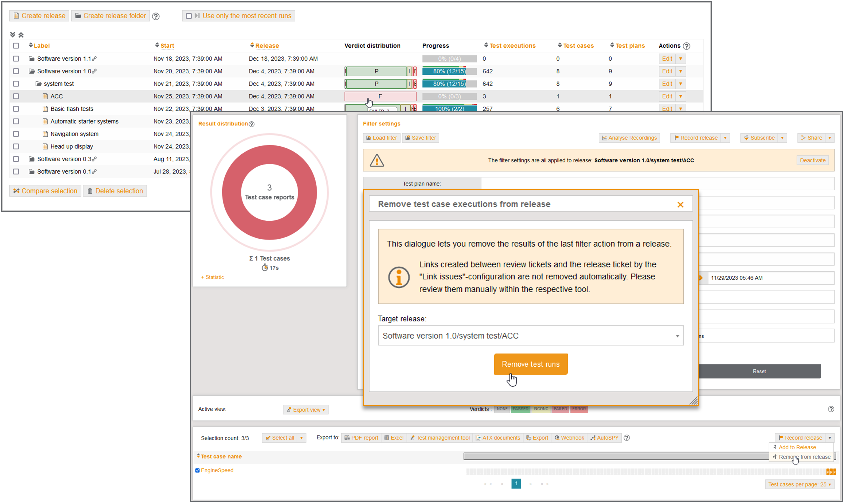Open Test cases per page dropdown
Screen dimensions: 845x504
(x=800, y=484)
